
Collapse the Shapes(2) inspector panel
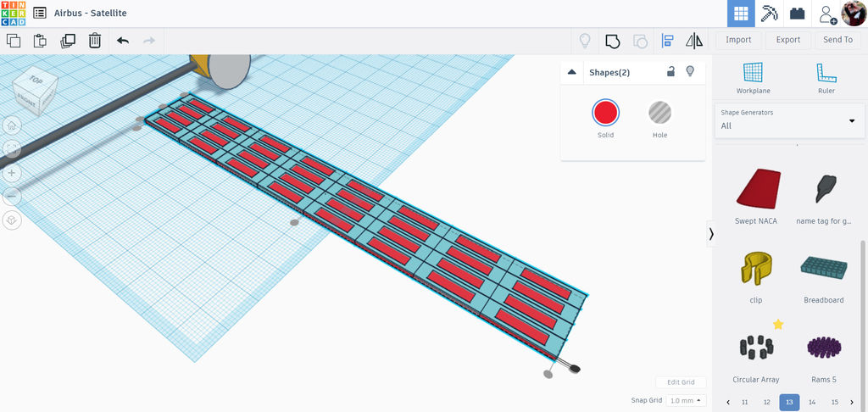572,73
